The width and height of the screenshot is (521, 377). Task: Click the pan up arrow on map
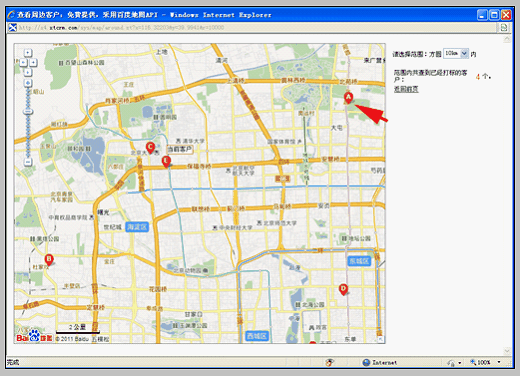pos(28,53)
